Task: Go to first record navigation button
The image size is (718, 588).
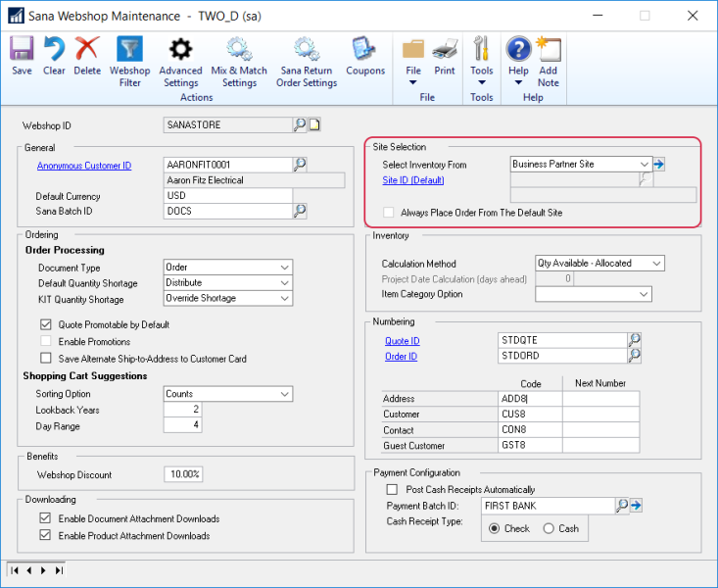Action: coord(15,570)
